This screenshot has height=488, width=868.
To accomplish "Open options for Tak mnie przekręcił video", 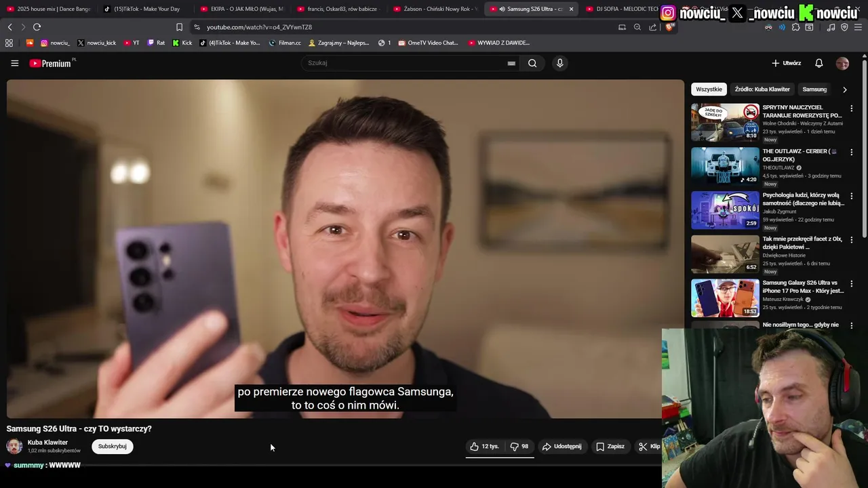I will pos(852,240).
